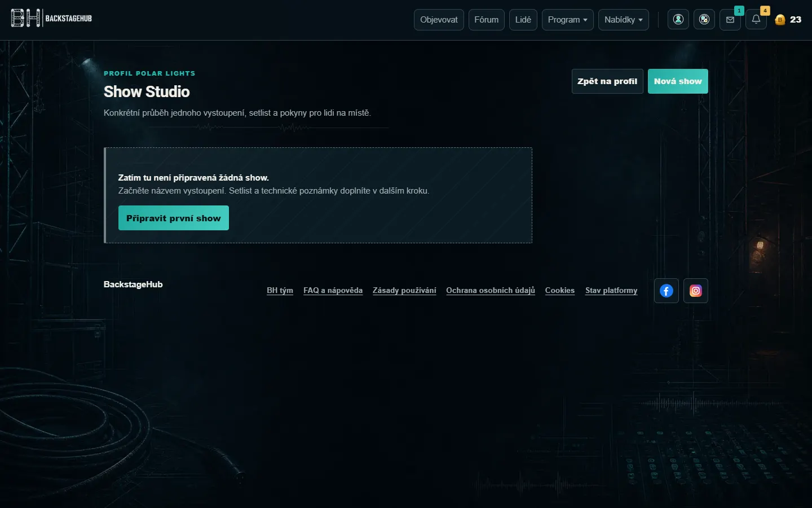Open the Instagram page icon
The image size is (812, 508).
(x=696, y=291)
